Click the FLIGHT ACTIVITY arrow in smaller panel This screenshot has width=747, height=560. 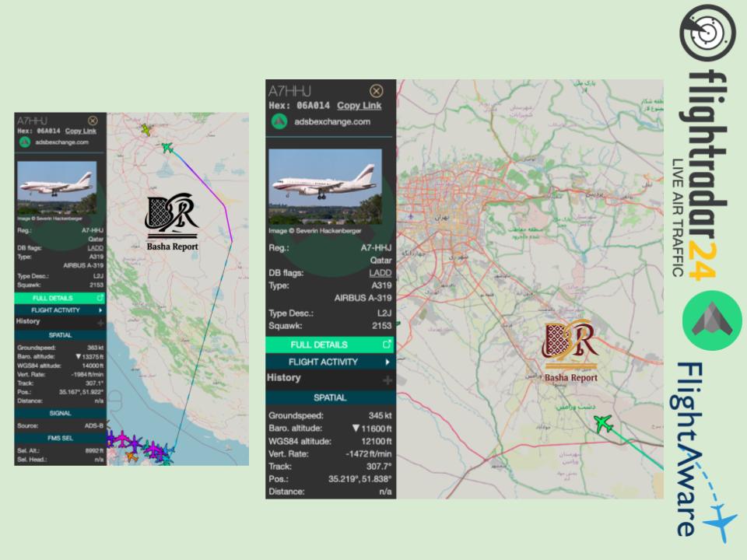[x=100, y=310]
